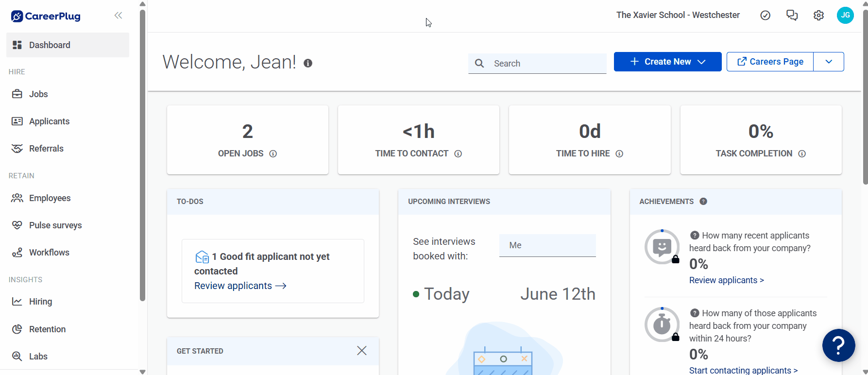Open the Careers Page button

click(770, 62)
